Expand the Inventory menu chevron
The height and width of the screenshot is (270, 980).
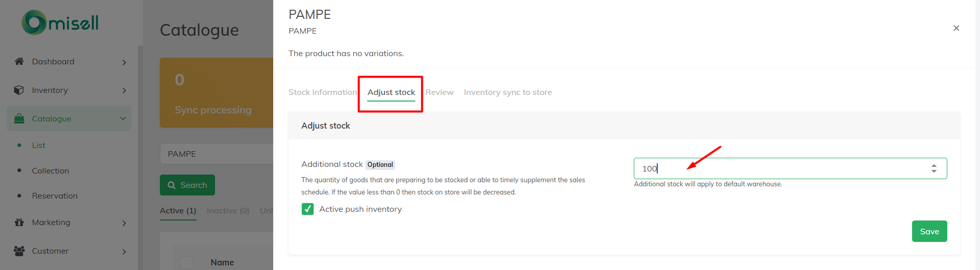(124, 90)
